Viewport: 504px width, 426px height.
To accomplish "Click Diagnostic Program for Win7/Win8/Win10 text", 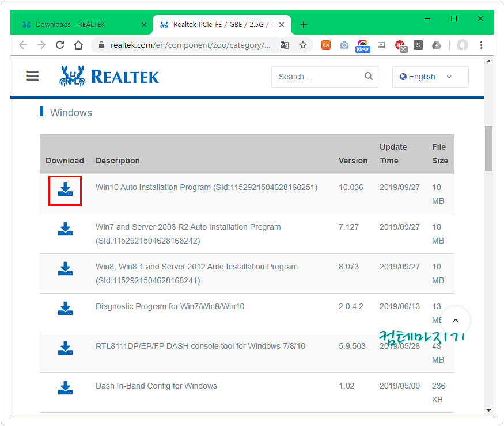I will [x=170, y=306].
